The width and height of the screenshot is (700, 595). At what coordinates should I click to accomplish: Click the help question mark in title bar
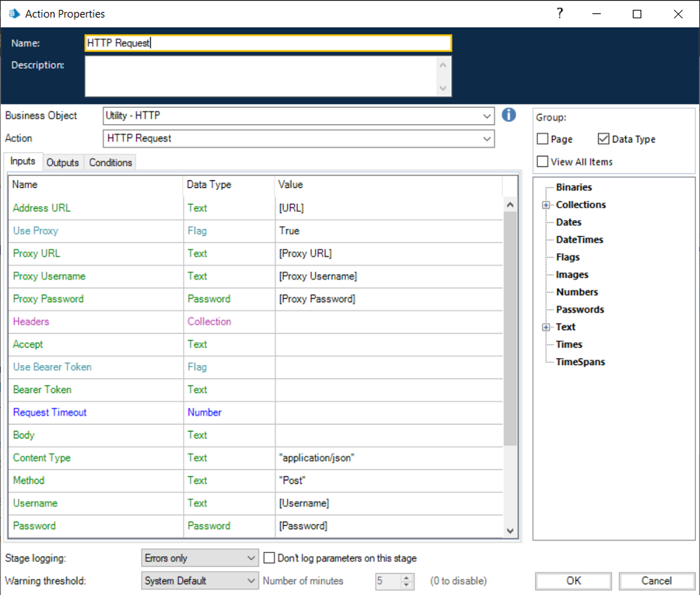pos(560,13)
